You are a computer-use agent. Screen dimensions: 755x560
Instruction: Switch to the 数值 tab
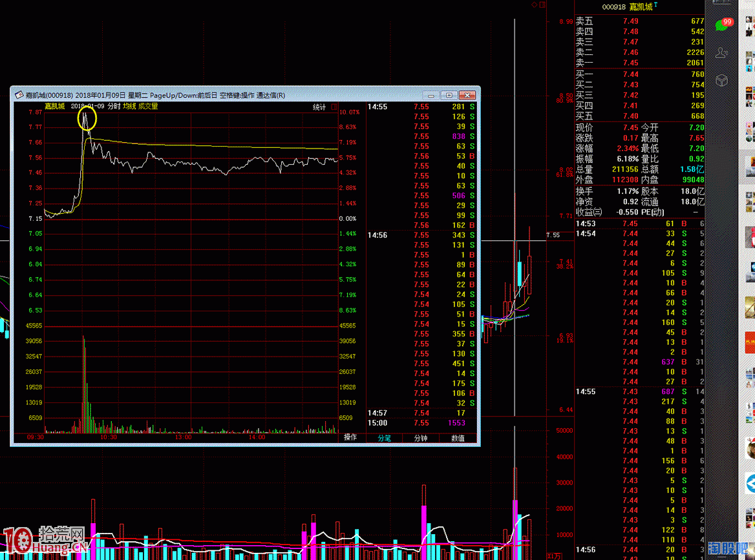[458, 438]
